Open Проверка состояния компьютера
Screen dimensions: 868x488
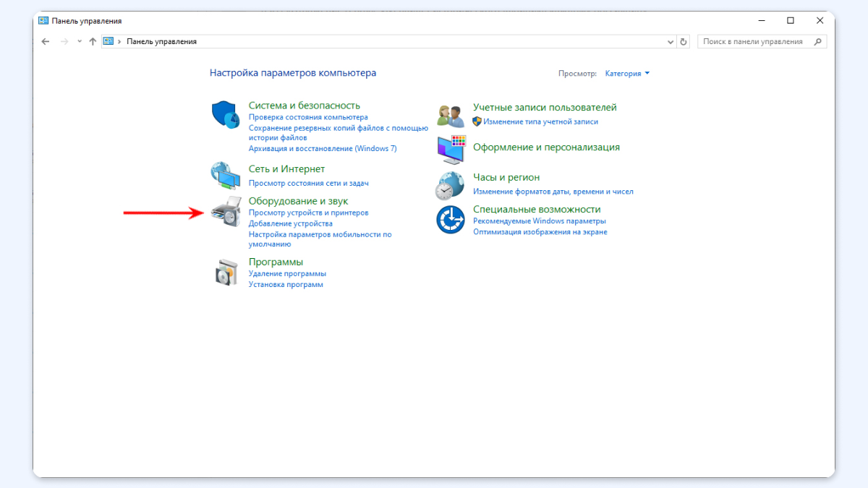pos(308,117)
